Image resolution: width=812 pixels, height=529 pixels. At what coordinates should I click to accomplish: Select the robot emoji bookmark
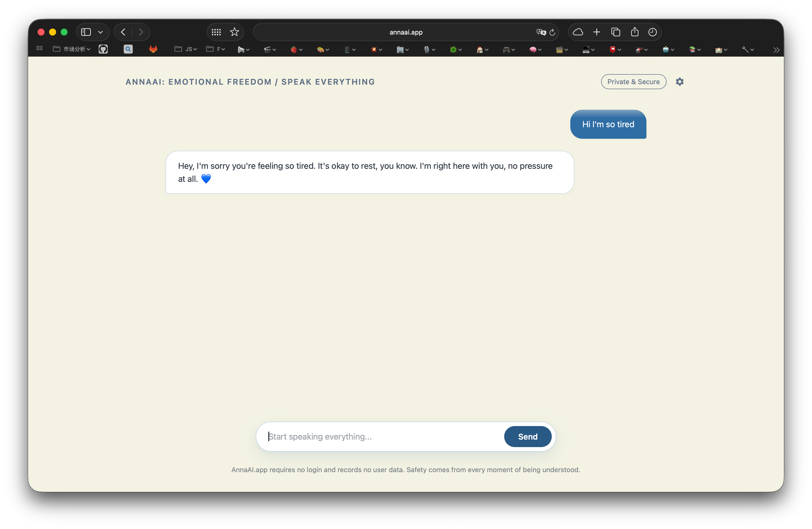[666, 49]
